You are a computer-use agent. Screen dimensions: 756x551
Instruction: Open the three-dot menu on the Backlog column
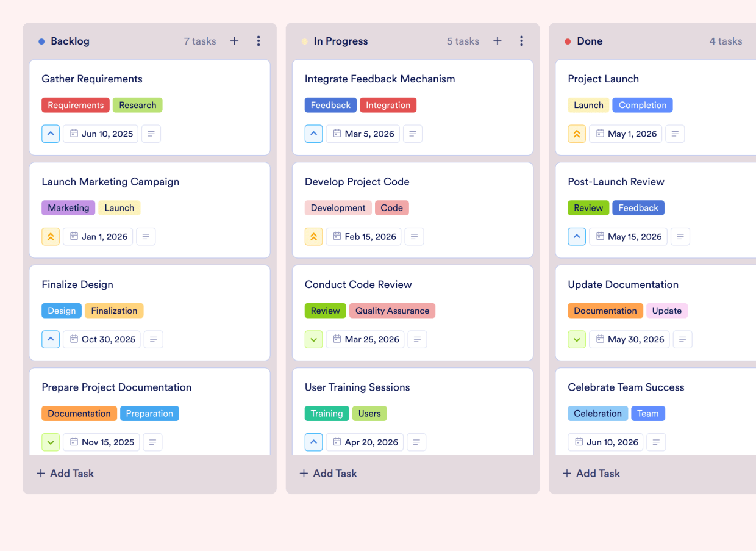tap(259, 41)
